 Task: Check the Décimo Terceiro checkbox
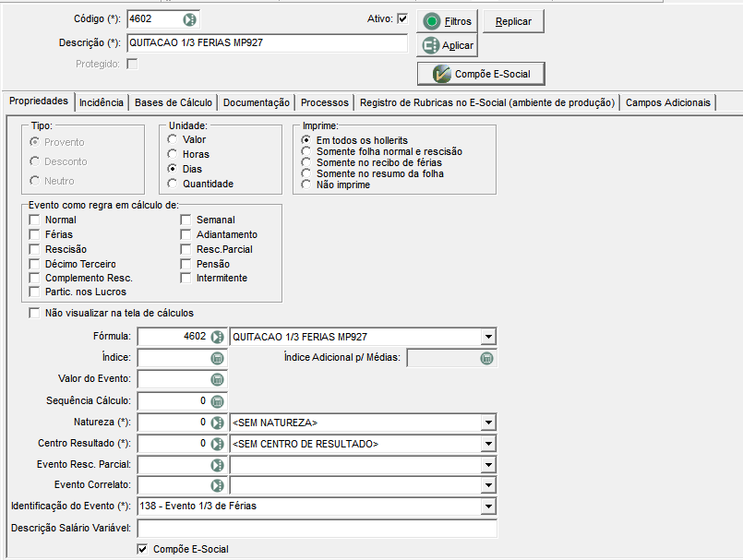tap(34, 264)
